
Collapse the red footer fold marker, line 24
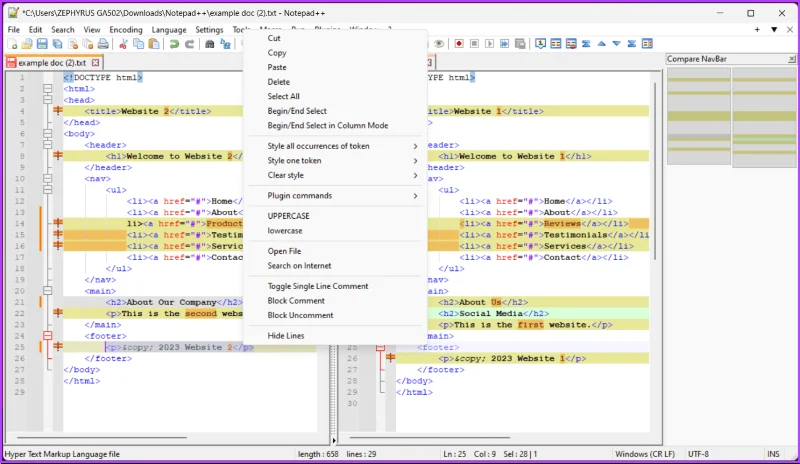[x=47, y=336]
